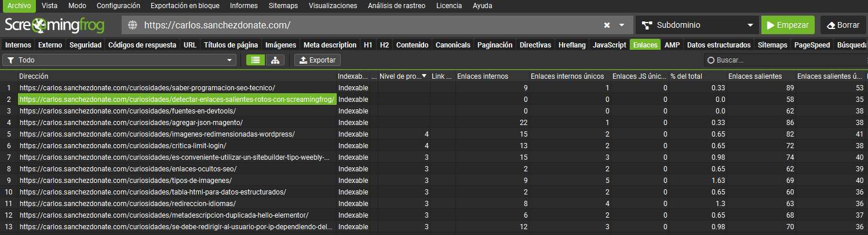The height and width of the screenshot is (235, 868).
Task: Expand the Subdominio crawl mode dropdown
Action: (750, 25)
